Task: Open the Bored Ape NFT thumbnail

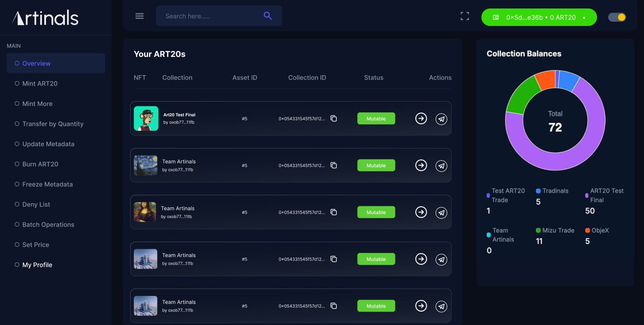Action: (146, 119)
